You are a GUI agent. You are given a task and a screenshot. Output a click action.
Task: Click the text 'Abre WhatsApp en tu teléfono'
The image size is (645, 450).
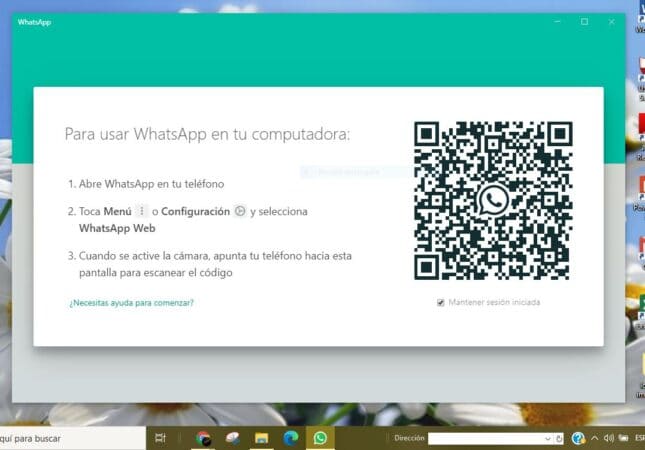click(151, 184)
